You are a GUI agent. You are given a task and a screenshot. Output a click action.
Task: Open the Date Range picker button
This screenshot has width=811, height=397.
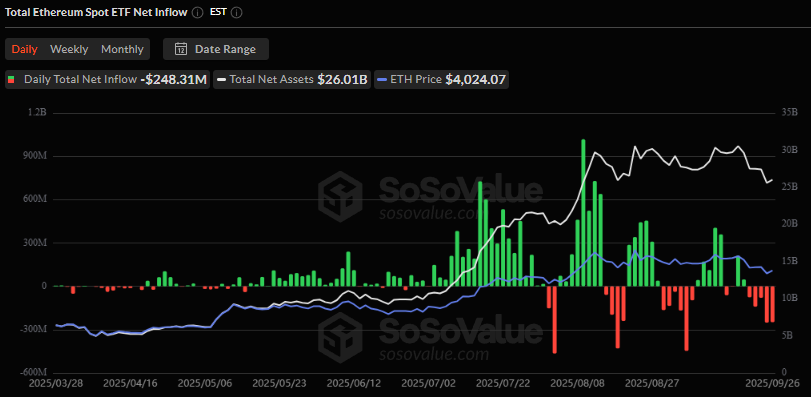click(216, 49)
